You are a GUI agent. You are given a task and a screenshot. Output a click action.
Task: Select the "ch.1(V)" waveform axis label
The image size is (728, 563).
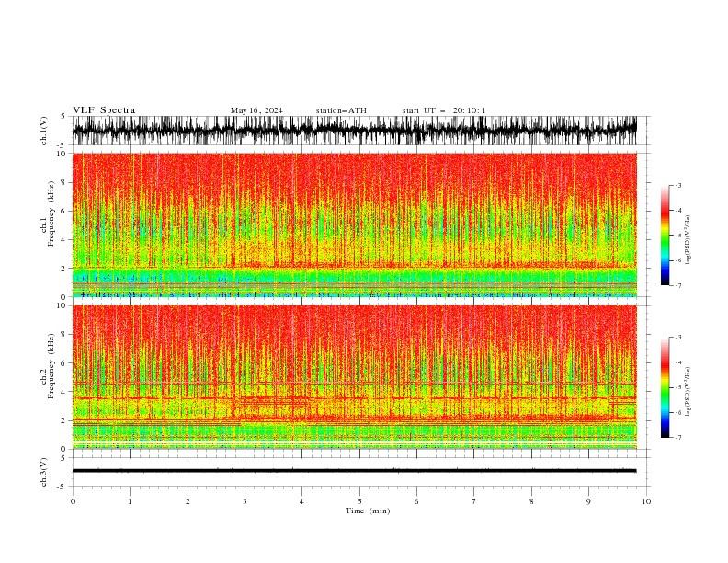(x=44, y=131)
